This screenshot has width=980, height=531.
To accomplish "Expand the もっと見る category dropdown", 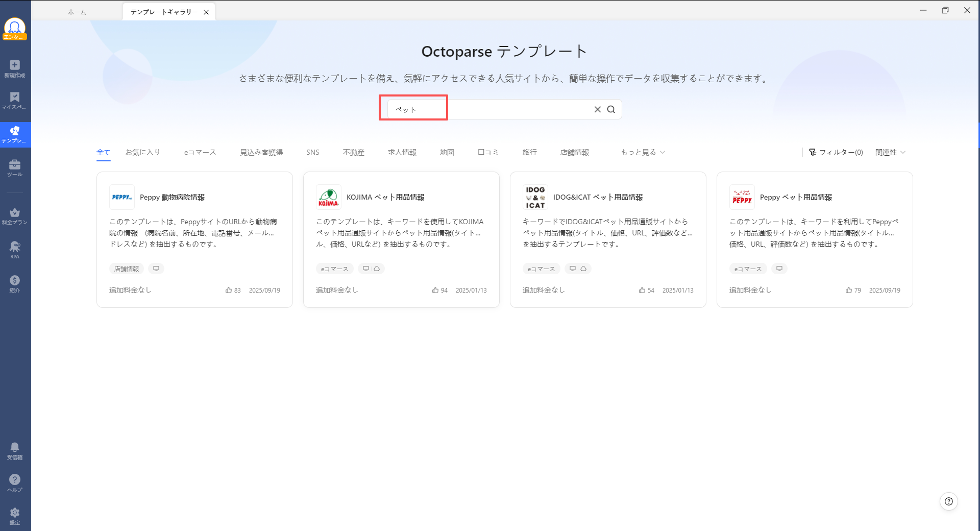I will 643,152.
